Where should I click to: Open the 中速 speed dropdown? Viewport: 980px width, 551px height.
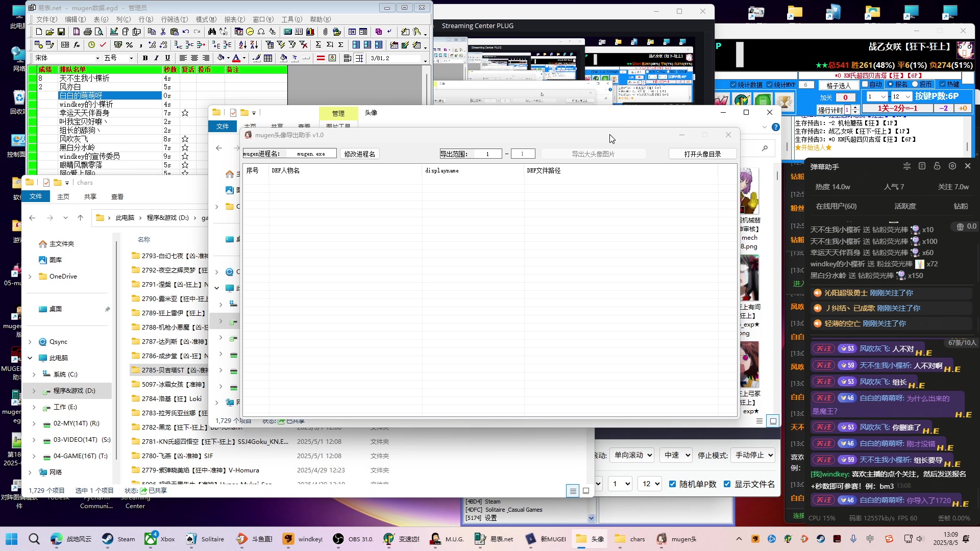(x=677, y=455)
